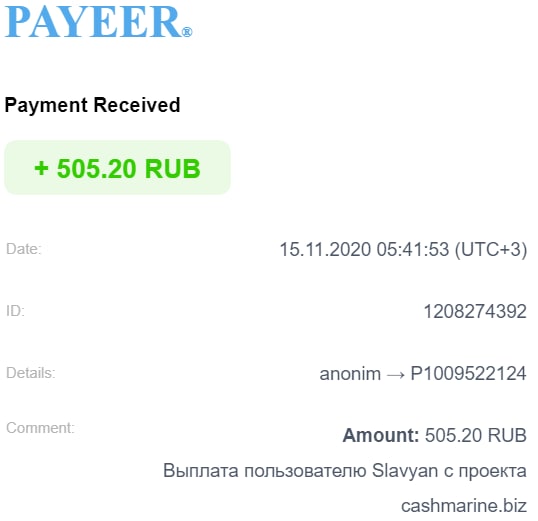
Task: Click the Payment Received heading
Action: click(x=92, y=105)
